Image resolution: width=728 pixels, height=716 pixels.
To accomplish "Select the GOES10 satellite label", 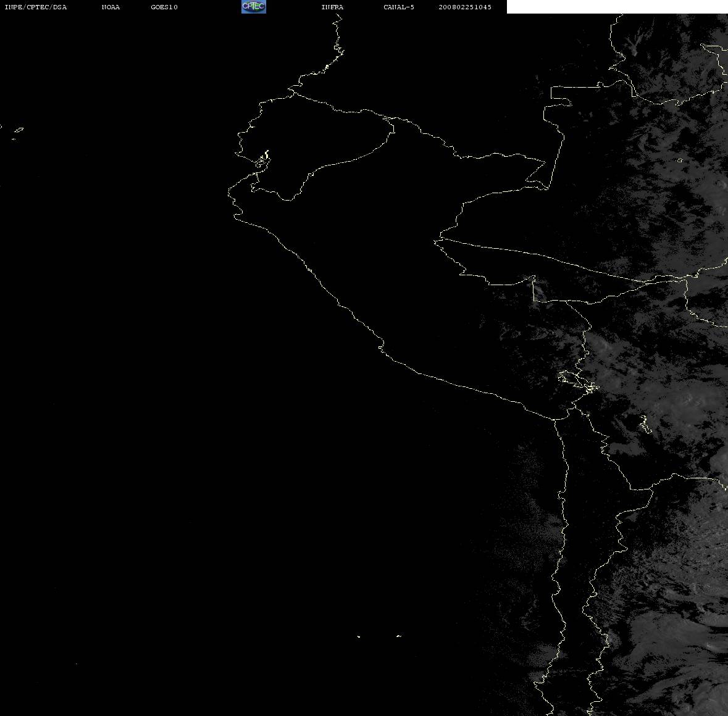I will pos(164,7).
